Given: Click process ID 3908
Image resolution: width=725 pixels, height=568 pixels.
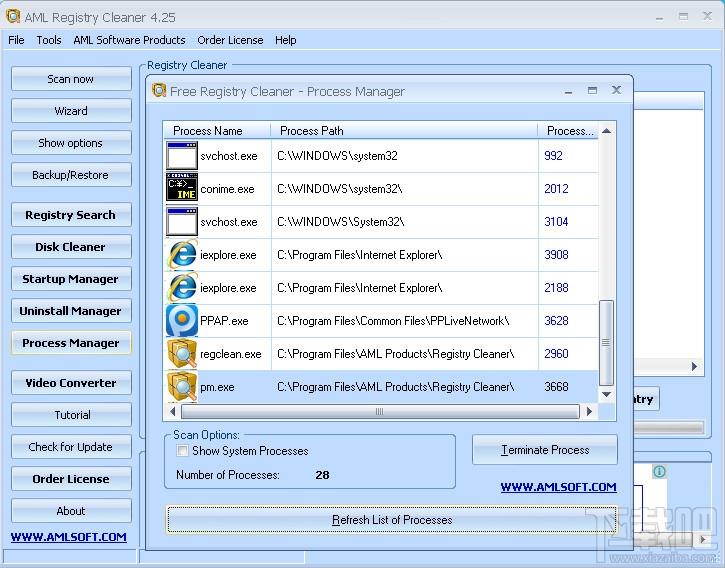Looking at the screenshot, I should click(556, 255).
